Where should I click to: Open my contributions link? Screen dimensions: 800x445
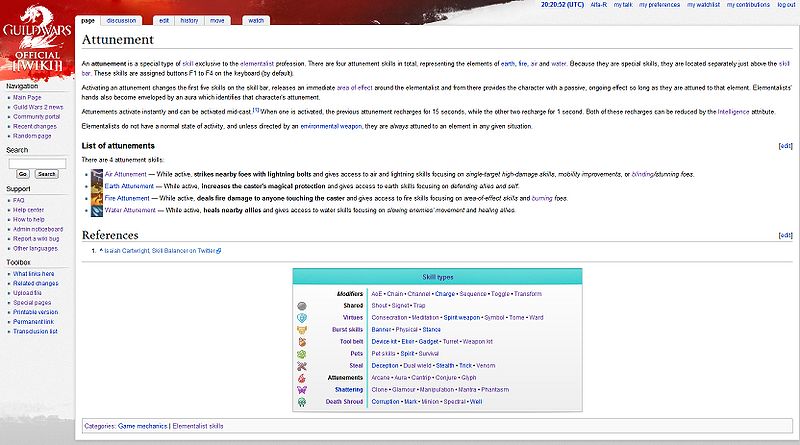748,5
